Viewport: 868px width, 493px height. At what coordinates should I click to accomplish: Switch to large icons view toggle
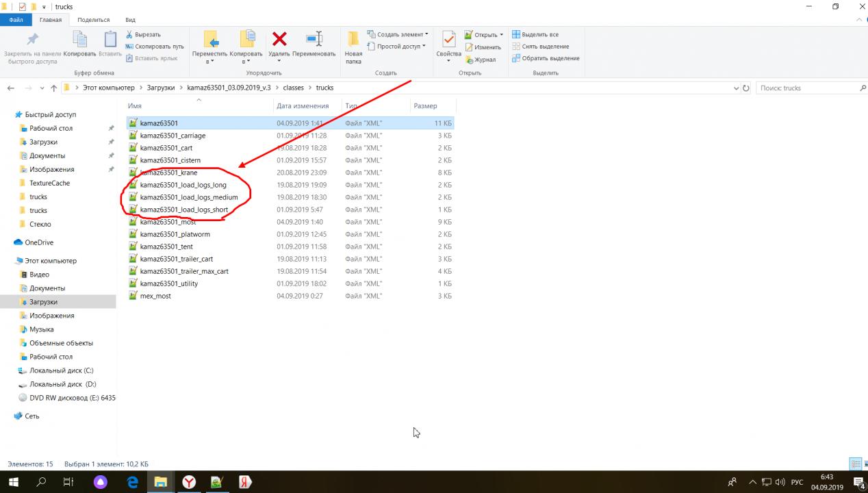[x=864, y=464]
